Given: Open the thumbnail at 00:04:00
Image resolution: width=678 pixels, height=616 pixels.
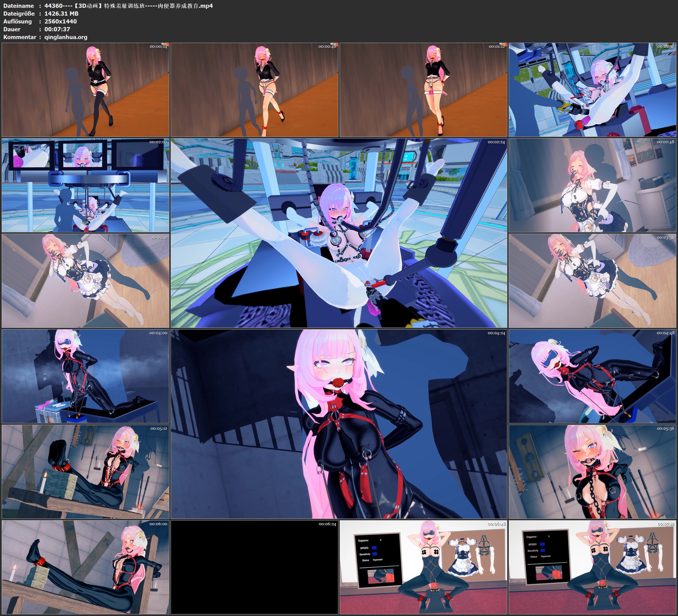Looking at the screenshot, I should tap(85, 376).
